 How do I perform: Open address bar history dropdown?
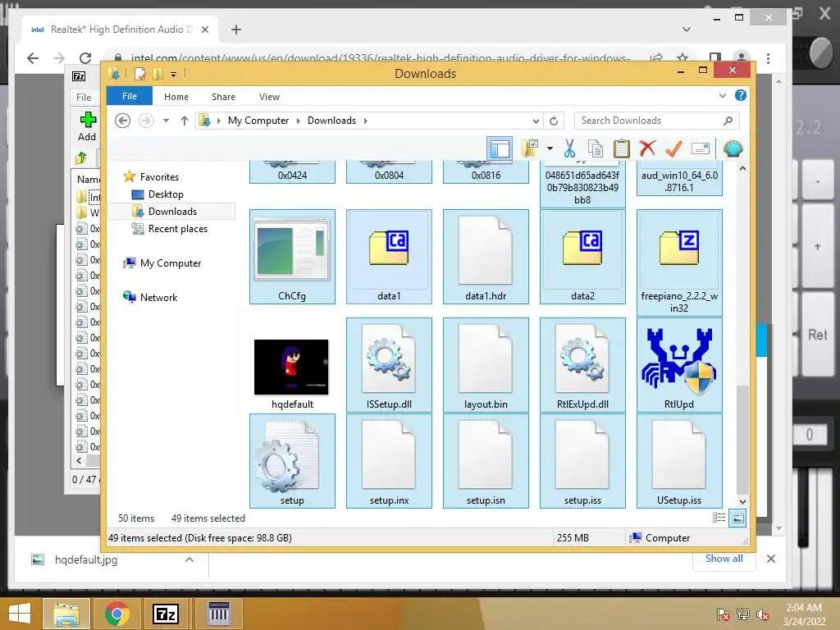point(536,121)
